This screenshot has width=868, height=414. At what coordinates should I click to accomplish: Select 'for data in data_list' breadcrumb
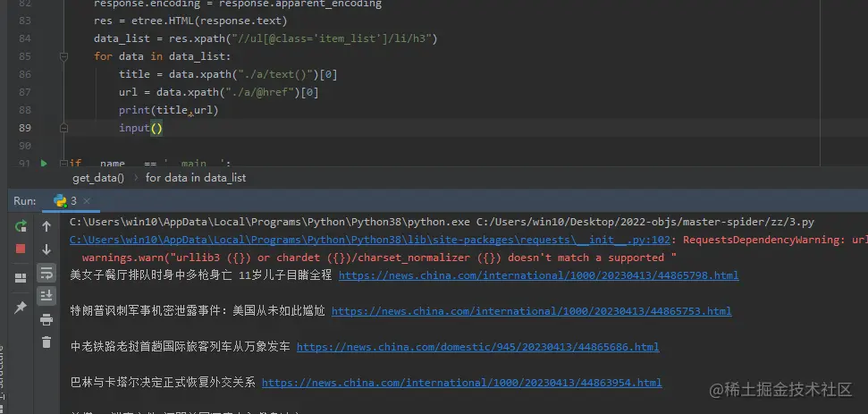(x=196, y=178)
